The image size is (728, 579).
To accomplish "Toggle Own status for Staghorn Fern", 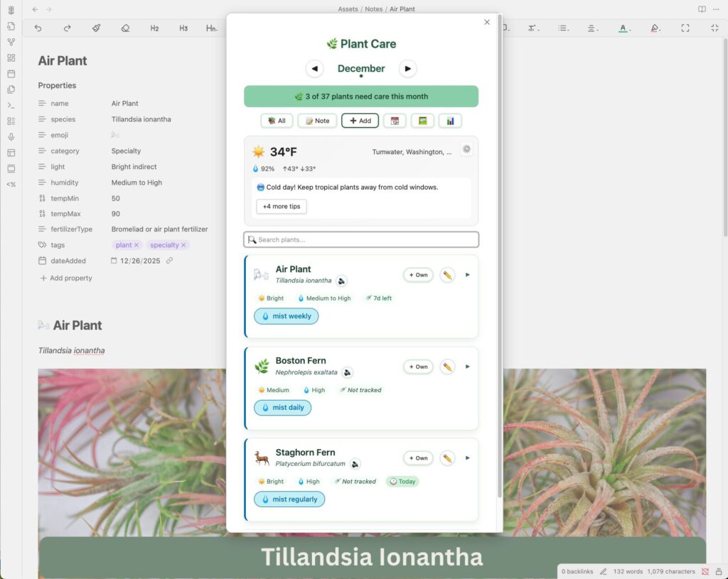I will point(418,458).
